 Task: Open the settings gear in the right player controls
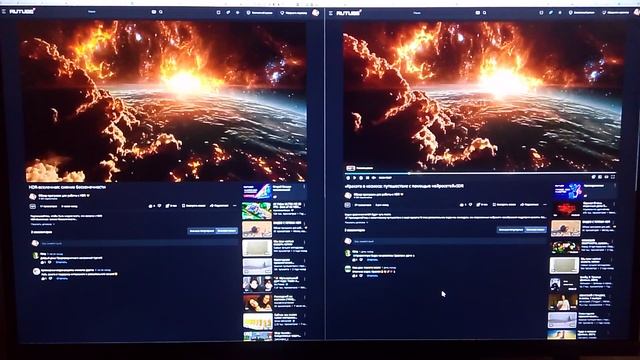pos(593,177)
